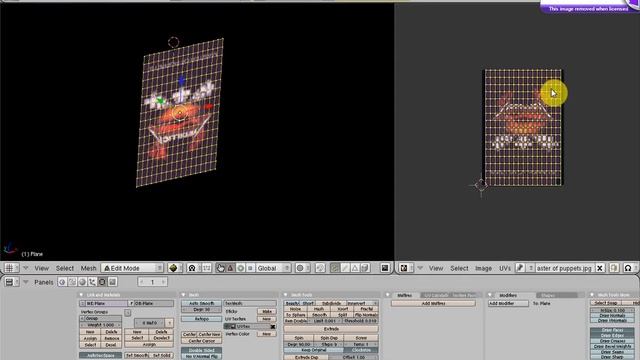Switch to Logic context icon in Panels
Screen dimensions: 640x360
[x=62, y=282]
